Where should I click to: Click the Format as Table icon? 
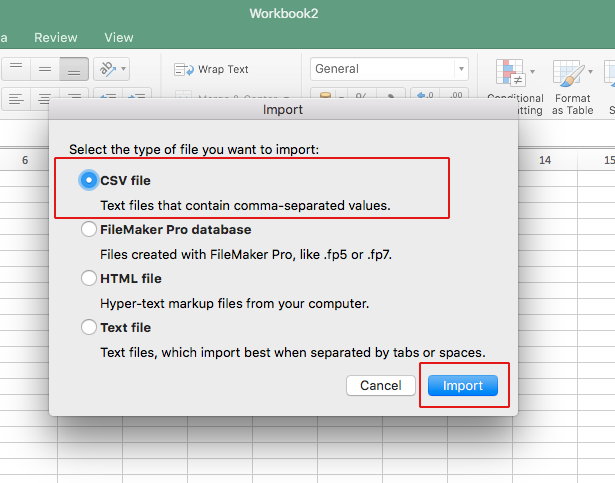click(x=567, y=73)
